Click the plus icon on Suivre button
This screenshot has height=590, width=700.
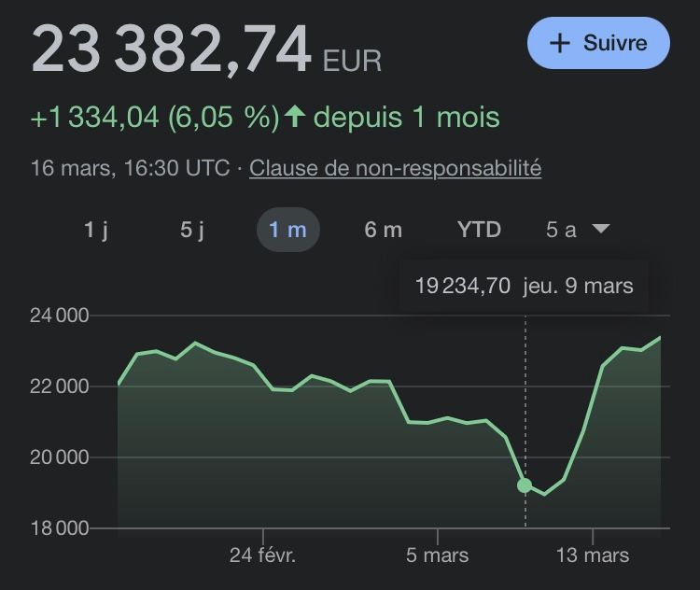(560, 44)
